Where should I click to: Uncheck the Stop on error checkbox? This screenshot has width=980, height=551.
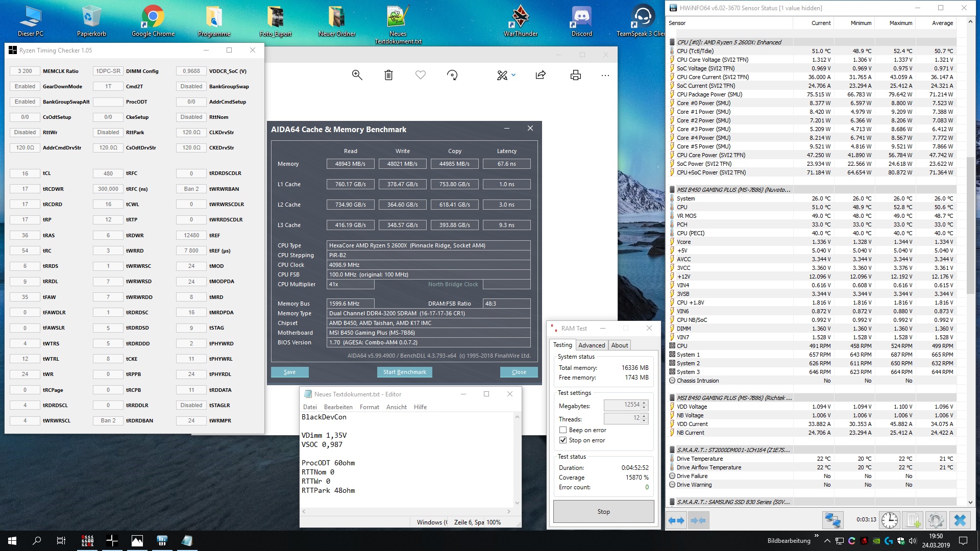pos(563,440)
